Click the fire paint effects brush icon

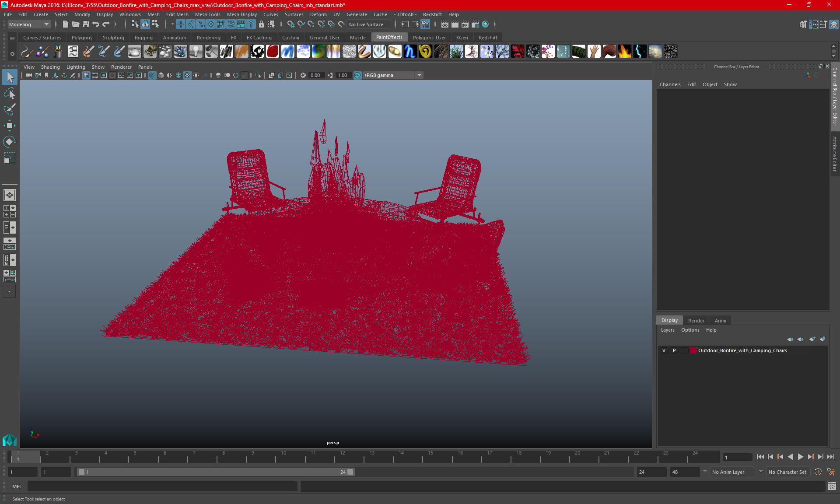624,52
